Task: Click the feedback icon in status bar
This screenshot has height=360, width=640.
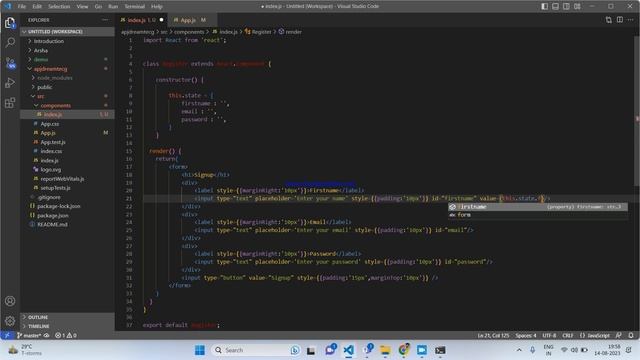Action: (x=618, y=335)
